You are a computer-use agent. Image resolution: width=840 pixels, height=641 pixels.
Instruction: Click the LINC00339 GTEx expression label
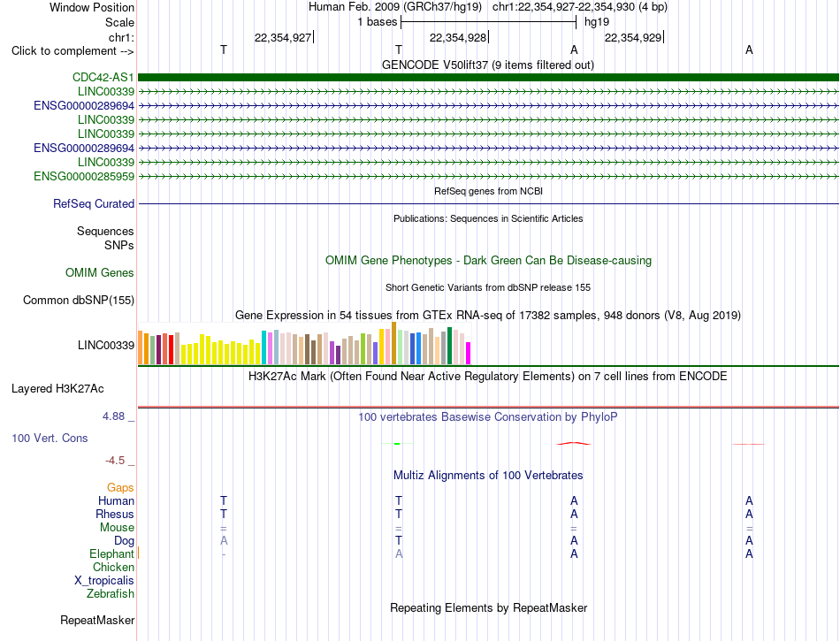click(x=105, y=346)
